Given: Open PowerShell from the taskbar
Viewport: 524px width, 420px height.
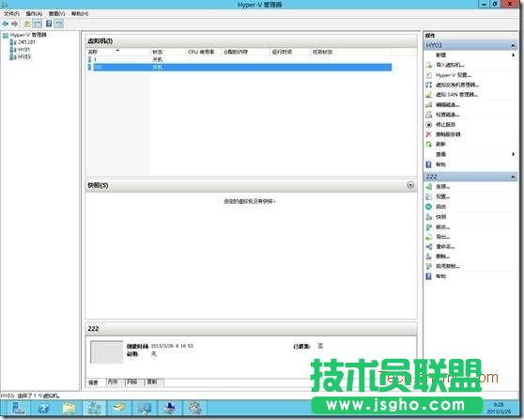Looking at the screenshot, I should 44,408.
